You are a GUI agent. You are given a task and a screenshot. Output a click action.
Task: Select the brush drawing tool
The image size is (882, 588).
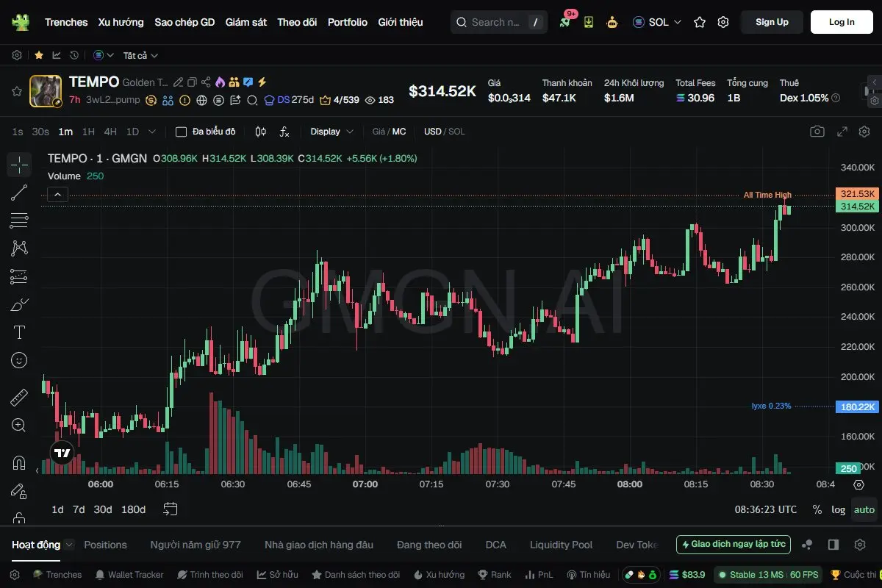pyautogui.click(x=19, y=304)
